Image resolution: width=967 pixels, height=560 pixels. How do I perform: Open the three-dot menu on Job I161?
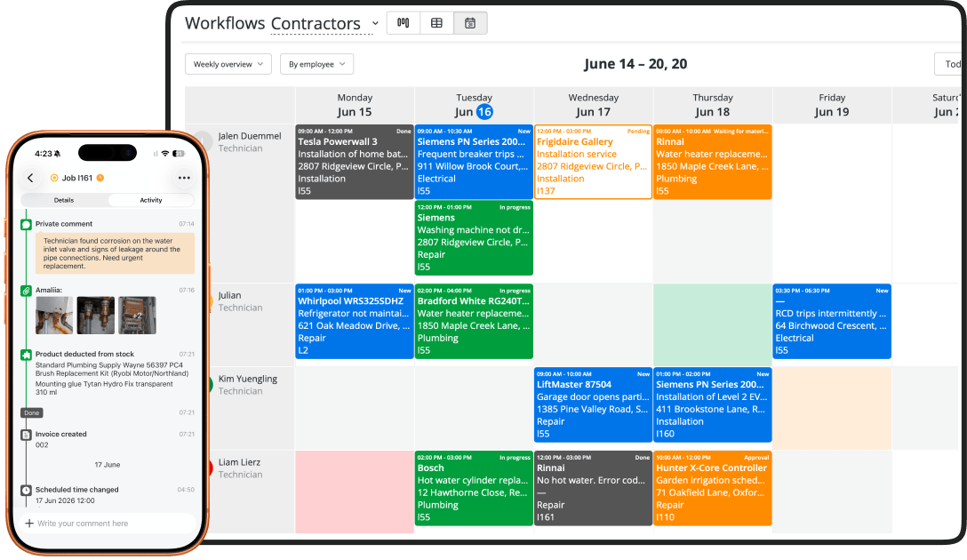coord(184,178)
